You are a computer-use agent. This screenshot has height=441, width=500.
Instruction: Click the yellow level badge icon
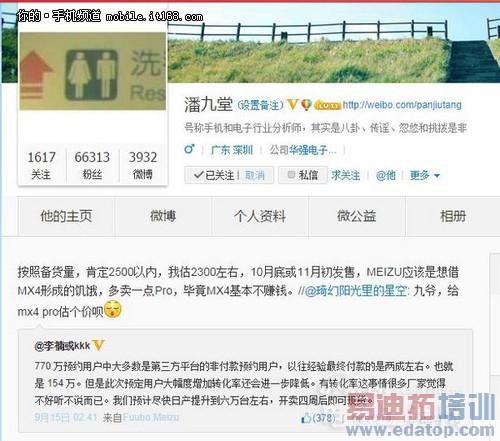pyautogui.click(x=327, y=106)
